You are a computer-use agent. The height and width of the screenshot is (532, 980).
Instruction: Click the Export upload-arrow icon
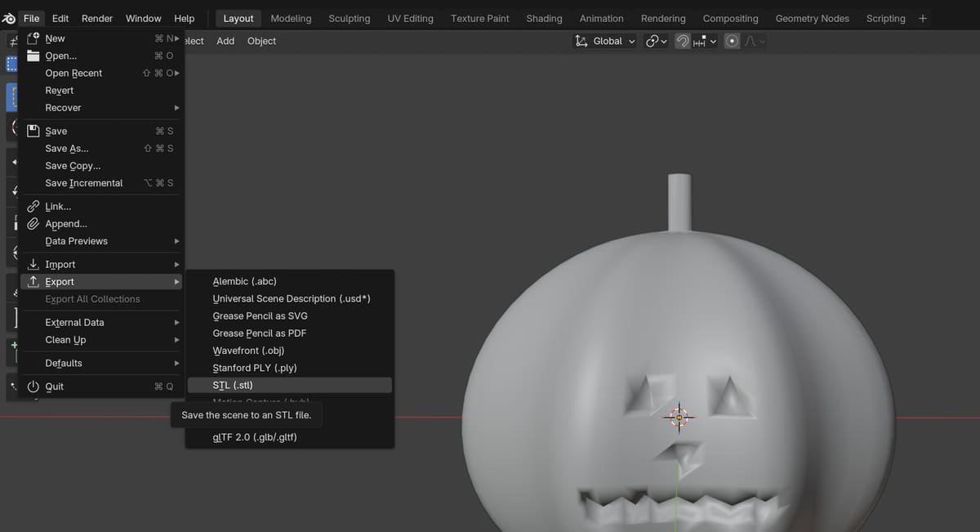[33, 282]
